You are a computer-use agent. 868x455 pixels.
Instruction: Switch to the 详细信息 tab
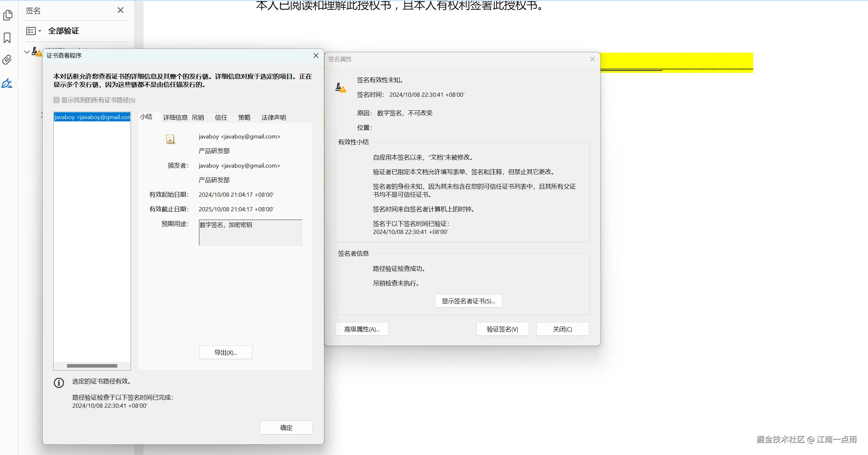coord(175,117)
